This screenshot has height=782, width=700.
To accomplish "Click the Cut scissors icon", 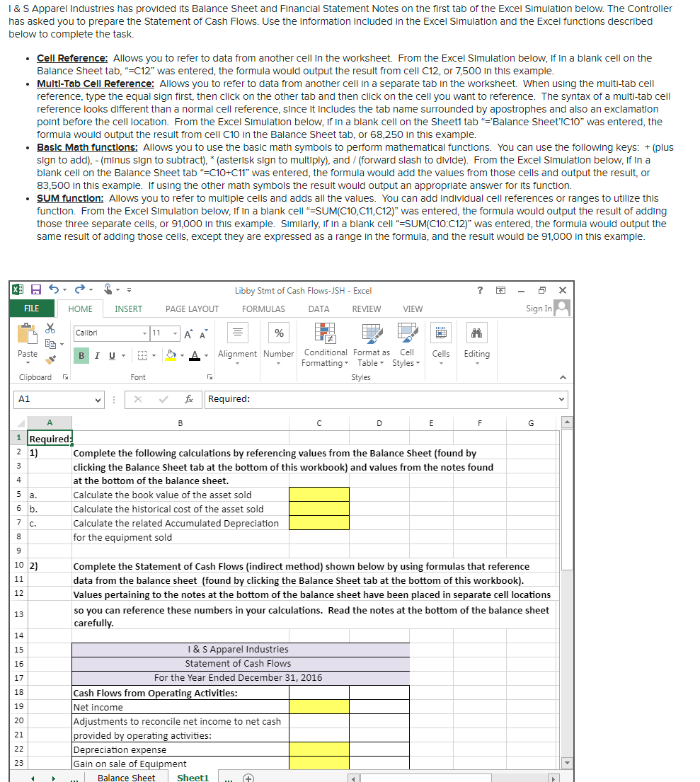I will (x=50, y=328).
